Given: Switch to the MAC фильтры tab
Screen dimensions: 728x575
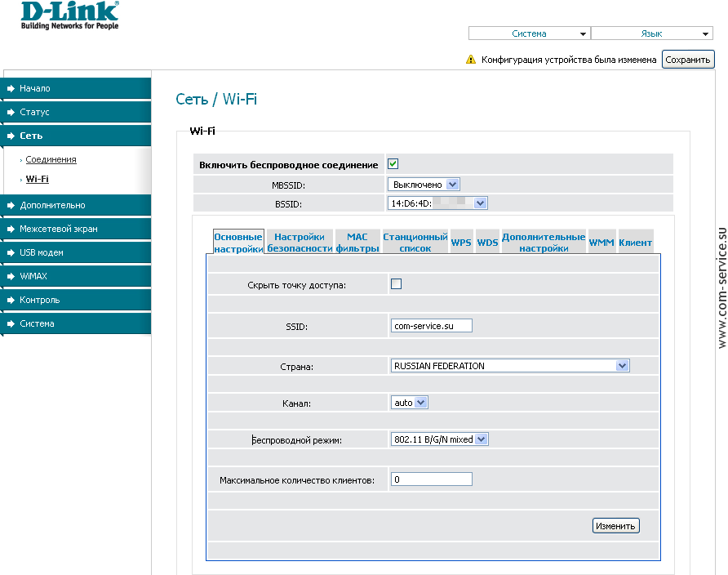Looking at the screenshot, I should (x=357, y=243).
